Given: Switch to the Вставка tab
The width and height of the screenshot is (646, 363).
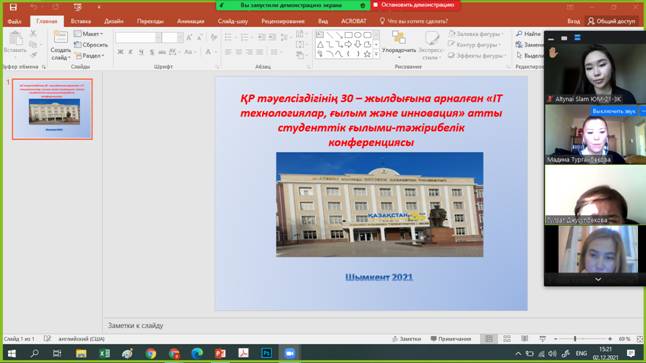Looking at the screenshot, I should point(81,21).
